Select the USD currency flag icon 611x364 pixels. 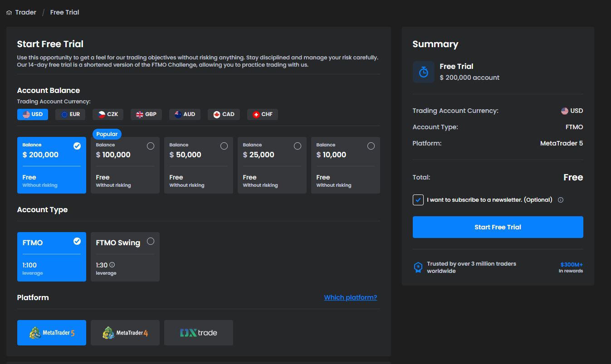tap(26, 114)
